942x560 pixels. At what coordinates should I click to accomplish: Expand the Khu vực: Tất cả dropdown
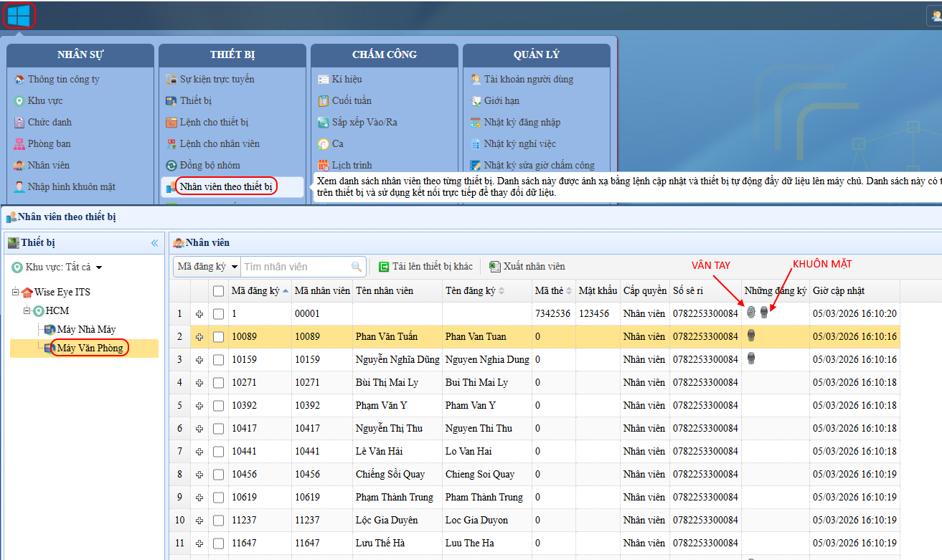coord(99,267)
